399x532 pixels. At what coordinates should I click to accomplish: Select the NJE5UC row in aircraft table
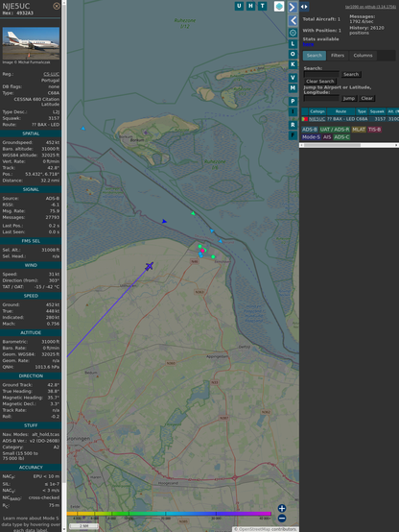pos(350,119)
